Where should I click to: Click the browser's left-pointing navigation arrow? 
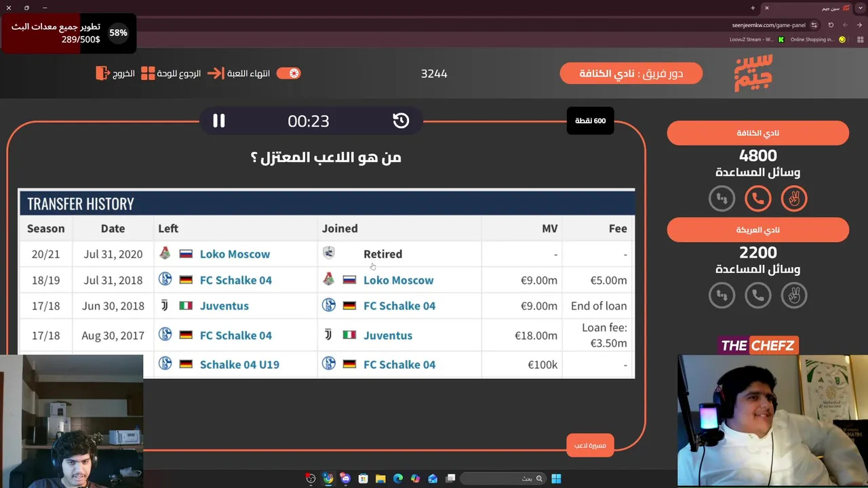[x=844, y=25]
